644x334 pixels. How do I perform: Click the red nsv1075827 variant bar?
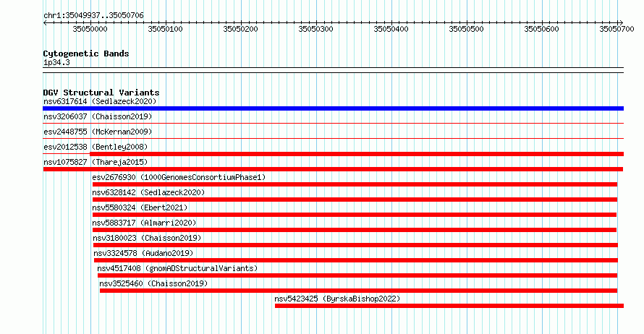click(x=333, y=169)
